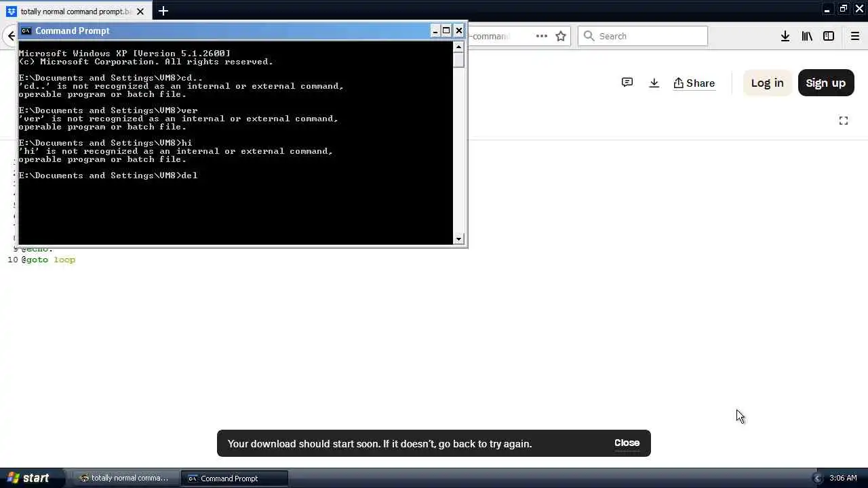Image resolution: width=868 pixels, height=488 pixels.
Task: Toggle the browser sidebar icon
Action: [x=829, y=36]
